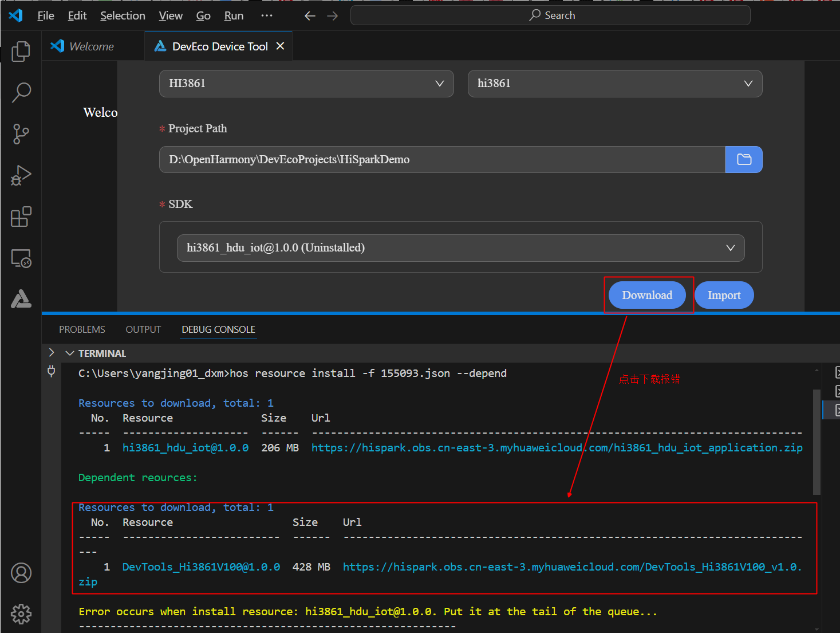The width and height of the screenshot is (840, 633).
Task: Click the 'Error occurs when install resource' line
Action: 368,612
